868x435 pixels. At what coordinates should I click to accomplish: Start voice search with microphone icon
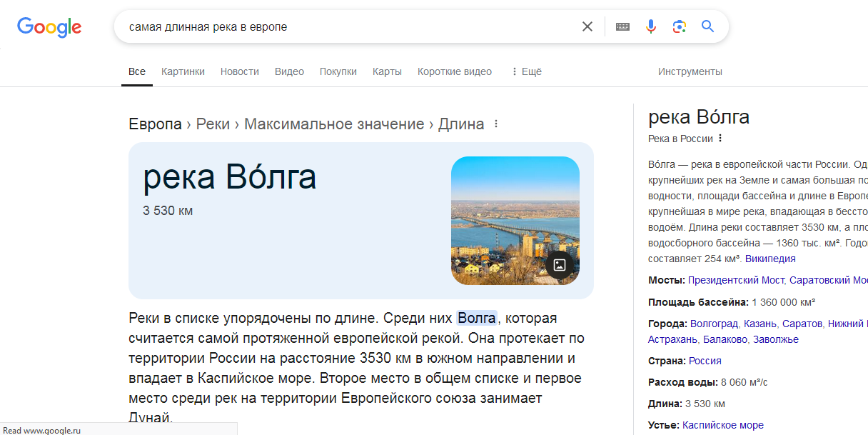650,26
